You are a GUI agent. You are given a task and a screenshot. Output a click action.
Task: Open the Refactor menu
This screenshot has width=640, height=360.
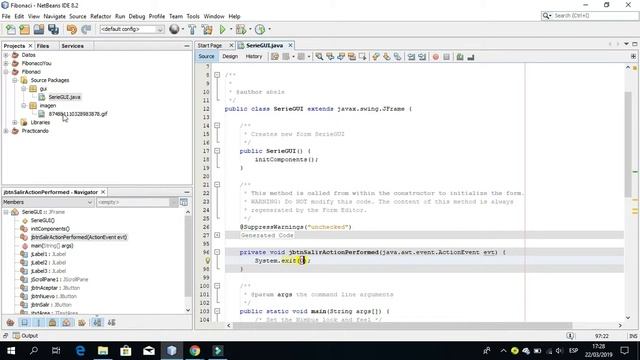[100, 16]
